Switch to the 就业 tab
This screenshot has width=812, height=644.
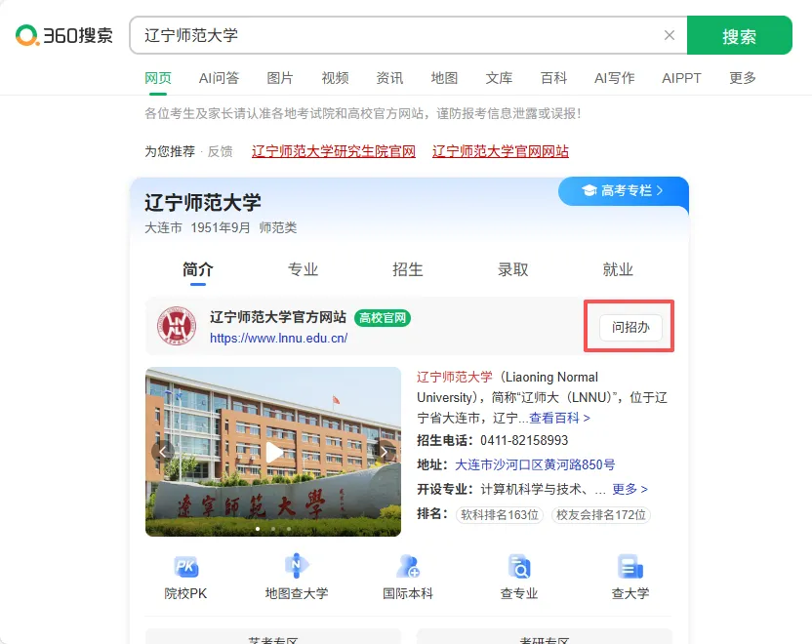pos(618,269)
